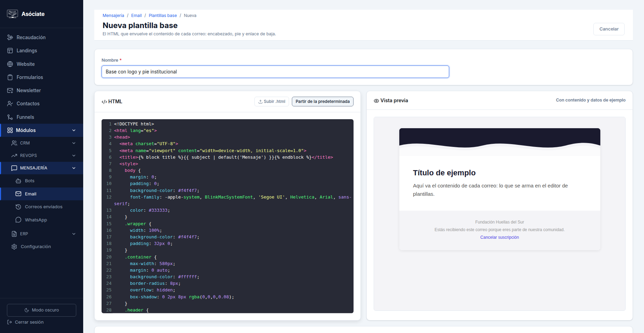
Task: Open the Plantillas base breadcrumb link
Action: (163, 16)
